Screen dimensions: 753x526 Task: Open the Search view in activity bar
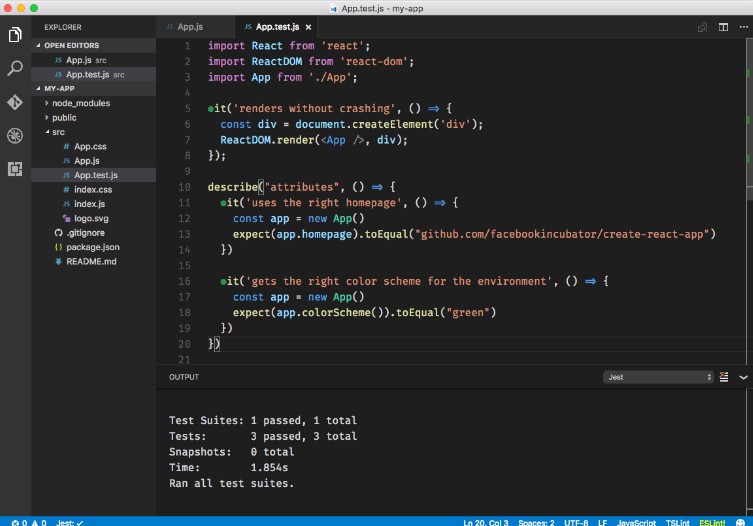[15, 69]
